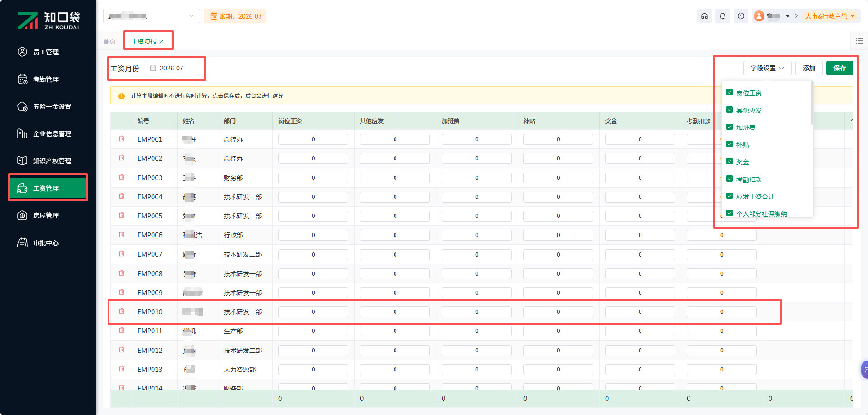Open 考勤管理 in sidebar

coord(48,79)
